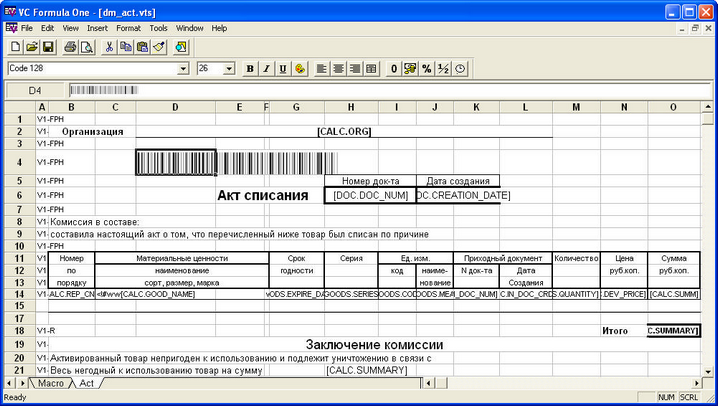Open the Window menu
Image resolution: width=718 pixels, height=406 pixels.
190,28
